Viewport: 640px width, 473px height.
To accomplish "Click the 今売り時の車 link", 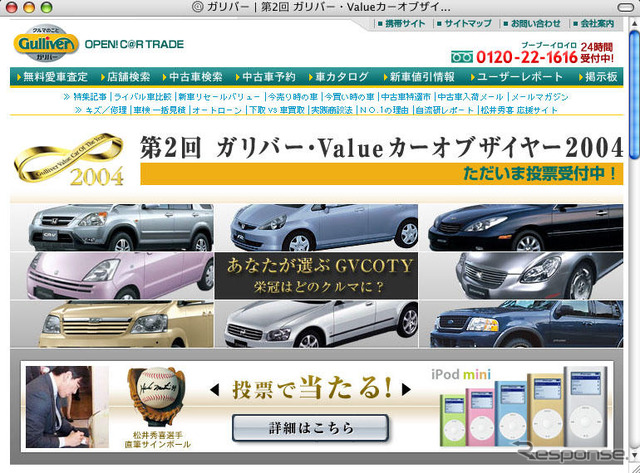I will pyautogui.click(x=293, y=97).
